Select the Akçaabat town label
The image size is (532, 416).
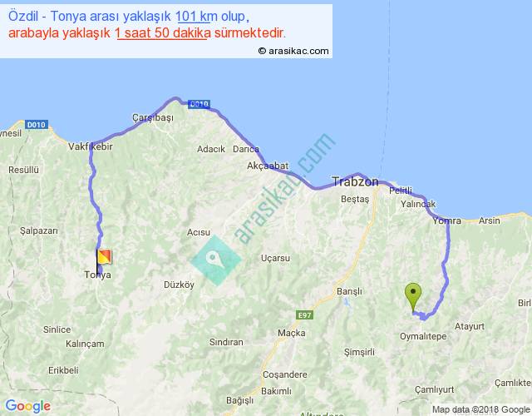pos(268,166)
